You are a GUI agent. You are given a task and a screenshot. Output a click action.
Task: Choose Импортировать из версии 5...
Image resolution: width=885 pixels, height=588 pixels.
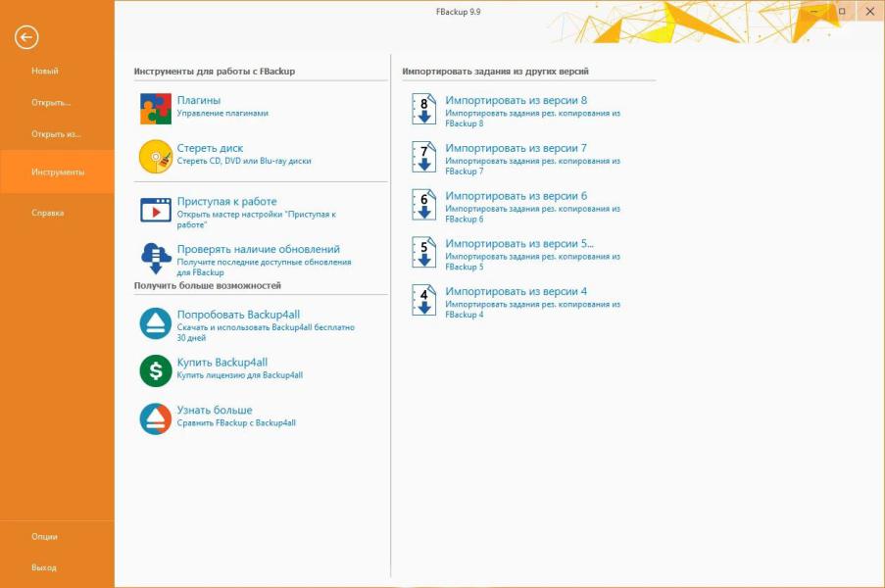(519, 244)
